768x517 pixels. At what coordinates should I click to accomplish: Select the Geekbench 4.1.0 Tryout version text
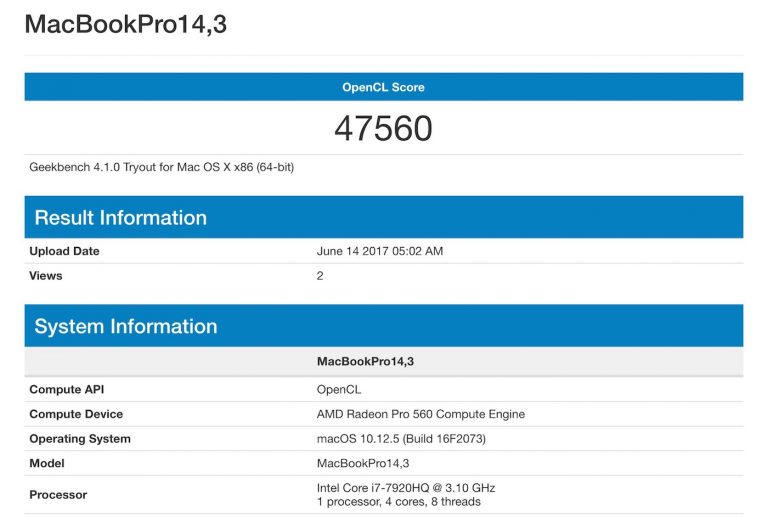tap(162, 167)
